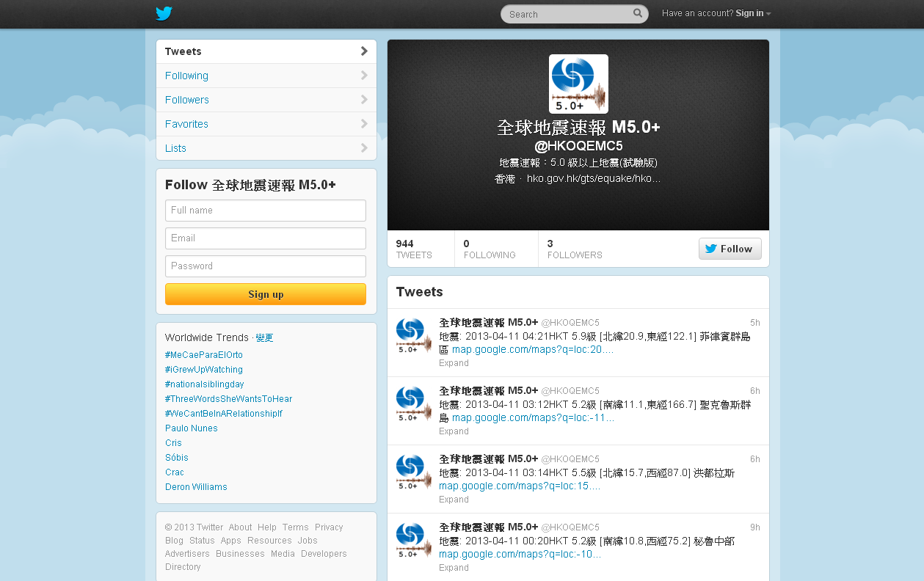This screenshot has width=924, height=581.
Task: Open map link loc:20 in first tweet
Action: coord(533,350)
